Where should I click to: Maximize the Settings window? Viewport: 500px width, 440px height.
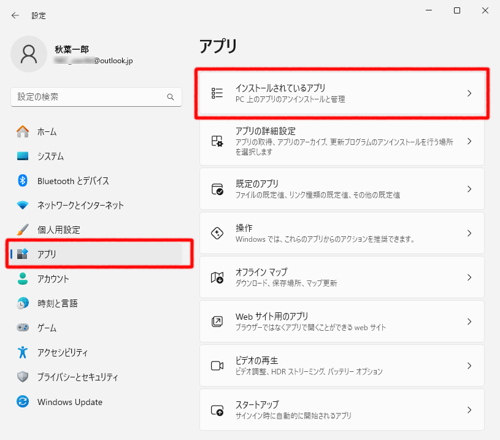point(457,11)
